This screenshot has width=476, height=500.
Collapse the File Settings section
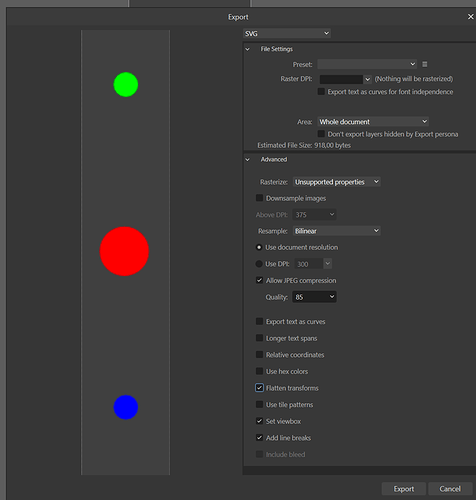coord(247,49)
